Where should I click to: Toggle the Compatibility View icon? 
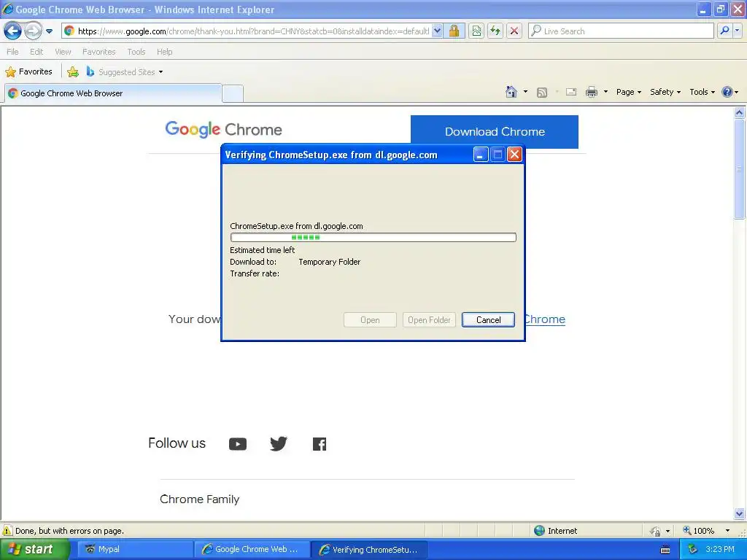point(476,31)
